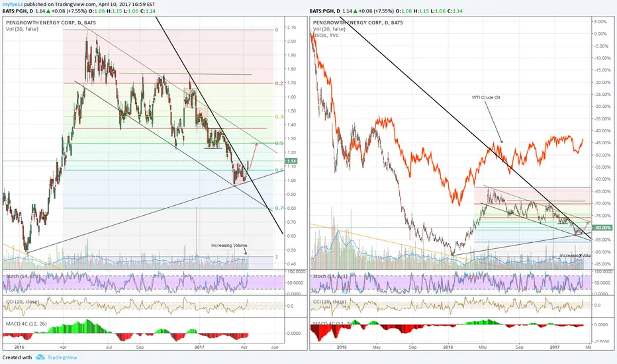This screenshot has height=364, width=617.
Task: Click 100.0000 Stoch scale value in left chart
Action: [295, 272]
